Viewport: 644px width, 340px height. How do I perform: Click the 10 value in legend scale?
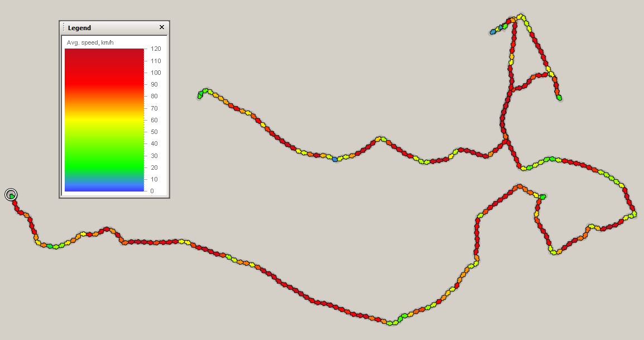154,179
